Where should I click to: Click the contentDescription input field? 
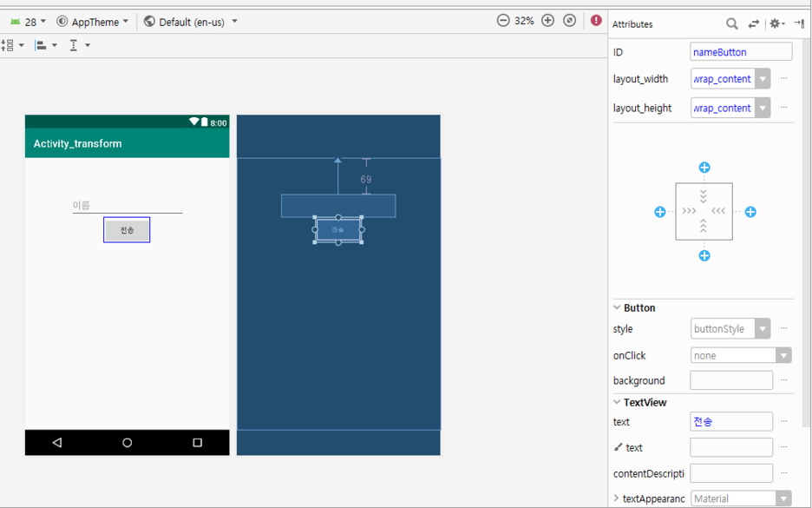coord(731,473)
